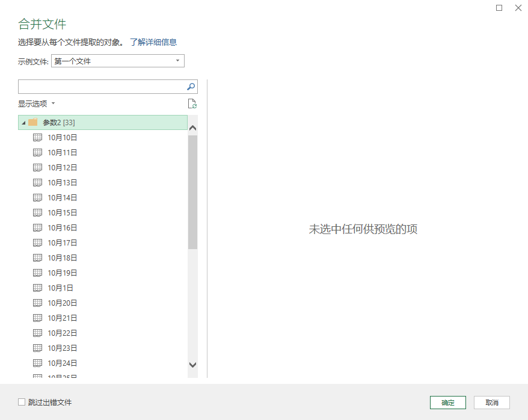This screenshot has height=420, width=528.
Task: Click the sheet icon beside 10月1日
Action: [x=37, y=288]
